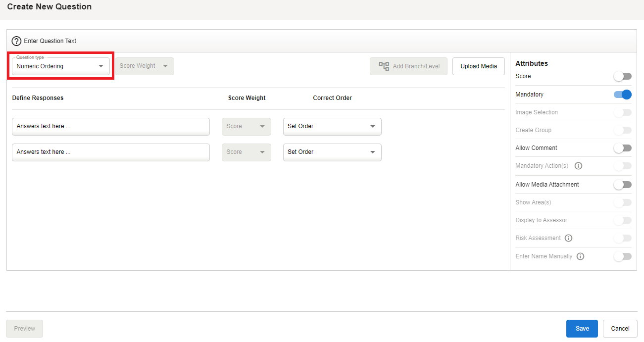
Task: Open the first response Score dropdown
Action: click(x=246, y=126)
